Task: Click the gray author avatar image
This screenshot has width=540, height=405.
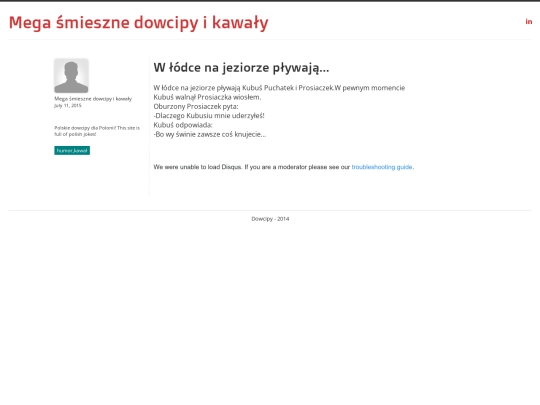Action: tap(71, 76)
